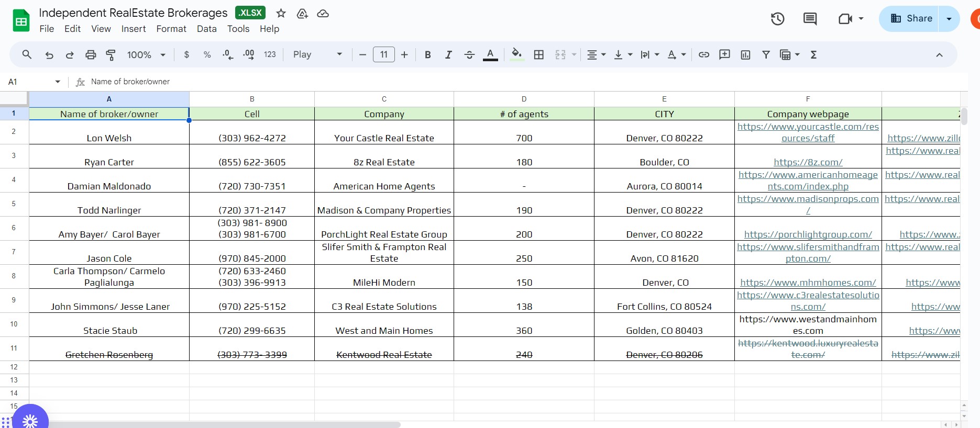Open the File menu
Viewport: 980px width, 428px height.
(x=47, y=29)
